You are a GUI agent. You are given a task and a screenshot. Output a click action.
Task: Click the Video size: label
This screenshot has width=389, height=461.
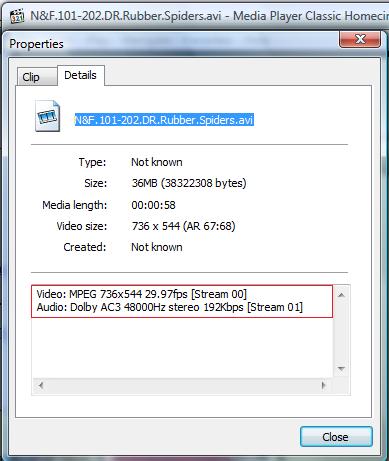(82, 226)
